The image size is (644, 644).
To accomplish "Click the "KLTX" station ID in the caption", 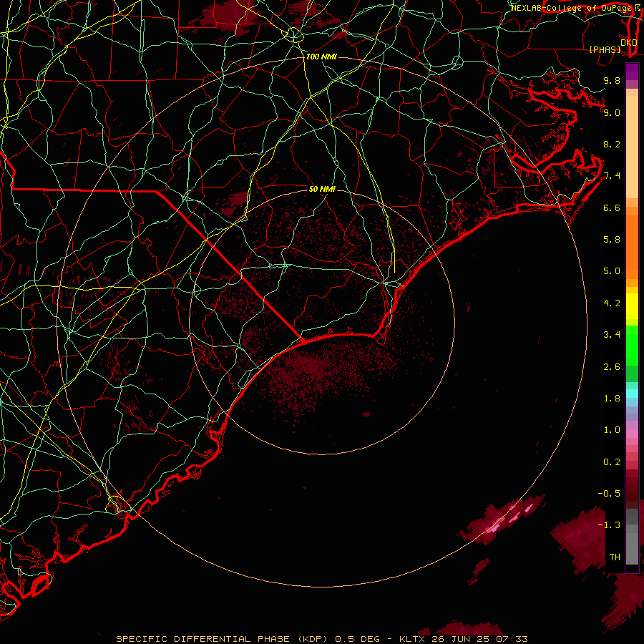I will (x=413, y=639).
